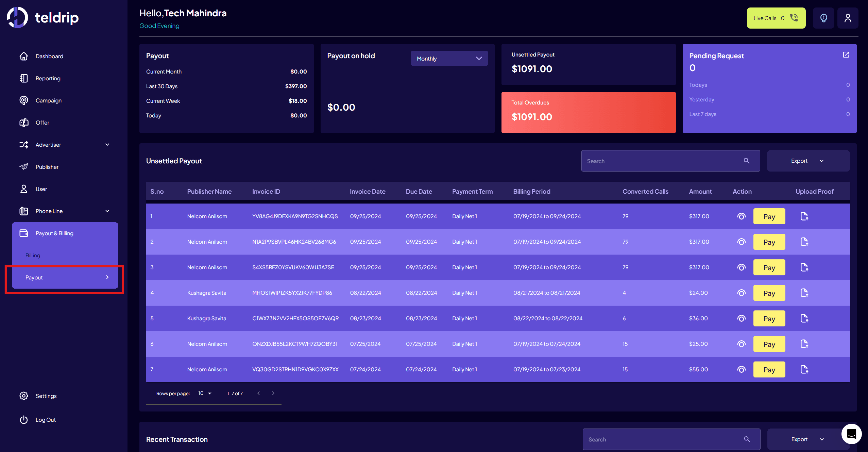Click the Campaign sidebar icon
This screenshot has width=868, height=452.
click(23, 100)
